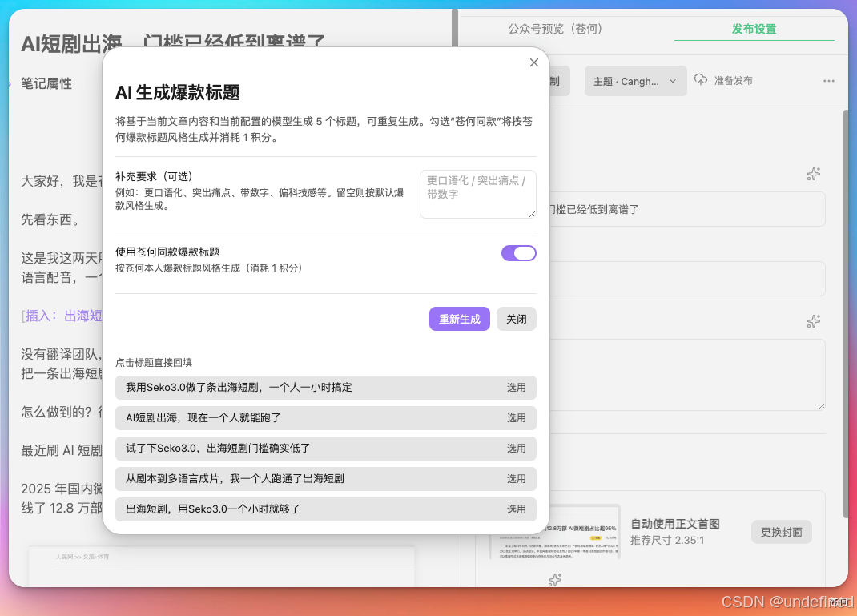The width and height of the screenshot is (857, 616).
Task: Click the empty input below the title field
Action: (x=686, y=279)
